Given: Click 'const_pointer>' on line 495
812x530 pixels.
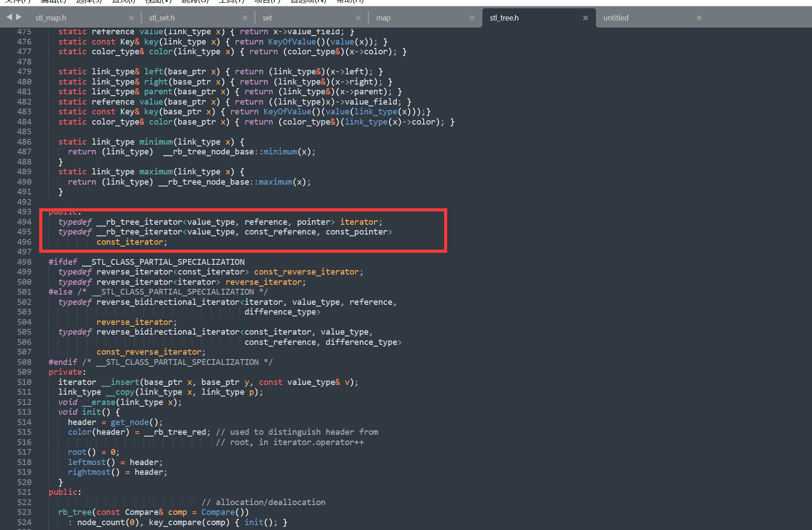Looking at the screenshot, I should coord(359,232).
